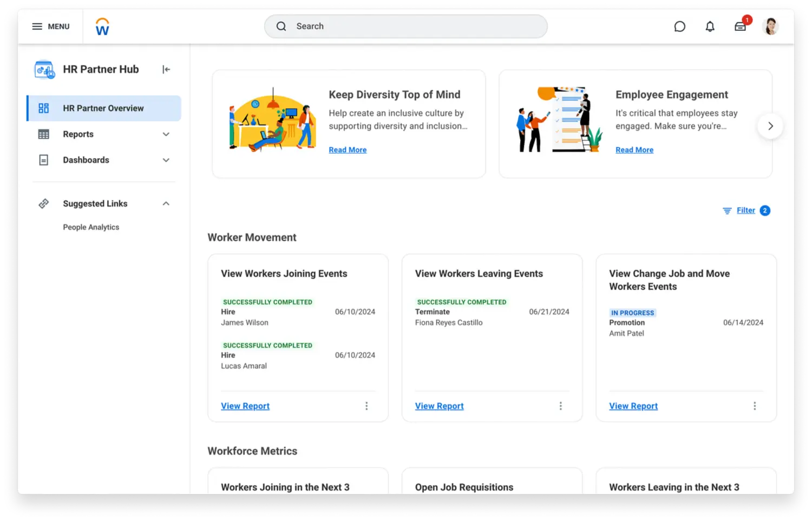View Report for Workers Leaving Events
This screenshot has height=521, width=812.
(x=439, y=406)
